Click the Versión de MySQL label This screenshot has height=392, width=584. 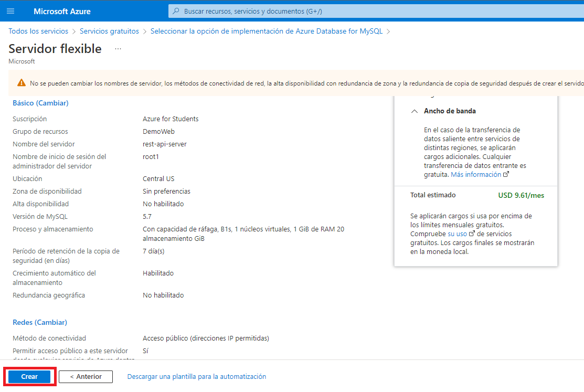click(x=40, y=217)
